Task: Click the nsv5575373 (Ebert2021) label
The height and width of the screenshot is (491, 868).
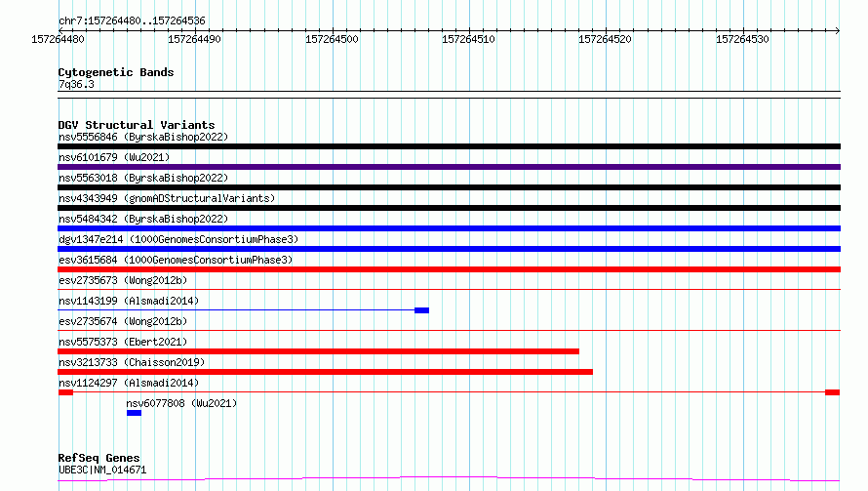Action: [x=123, y=342]
